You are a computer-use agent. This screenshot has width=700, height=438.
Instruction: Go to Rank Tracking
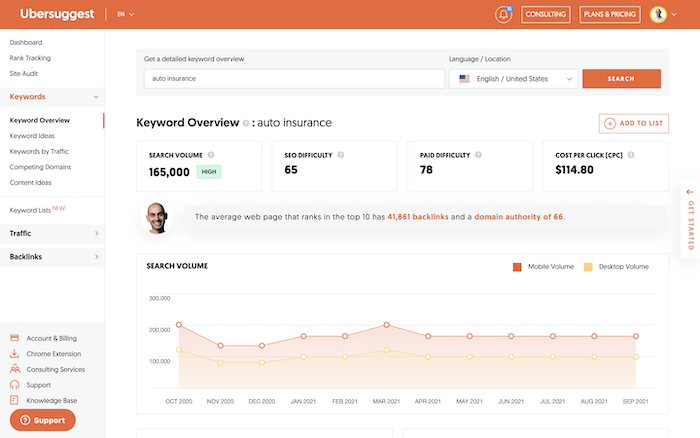[x=30, y=58]
